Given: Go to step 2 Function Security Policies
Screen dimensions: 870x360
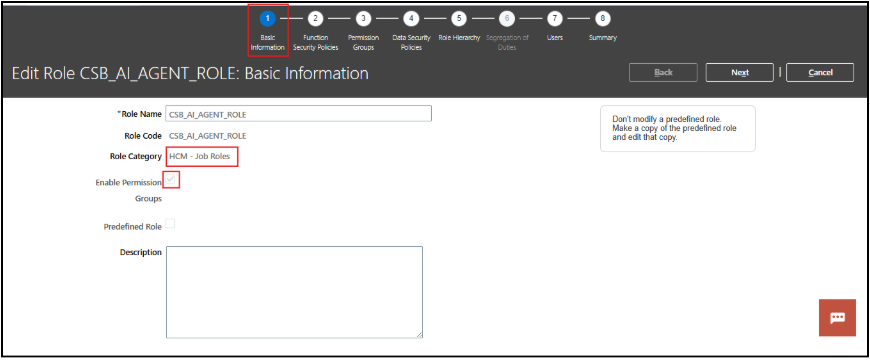Looking at the screenshot, I should point(315,19).
